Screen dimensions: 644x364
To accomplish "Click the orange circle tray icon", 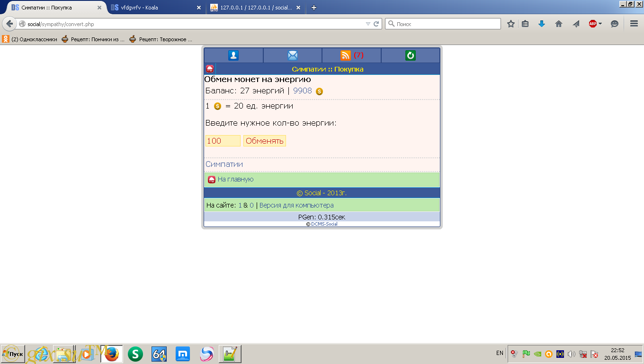I will (x=549, y=354).
